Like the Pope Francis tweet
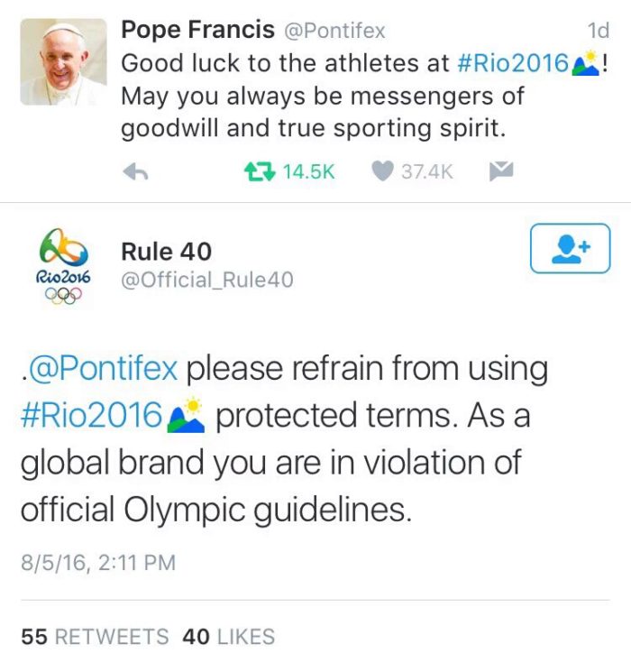 382,171
